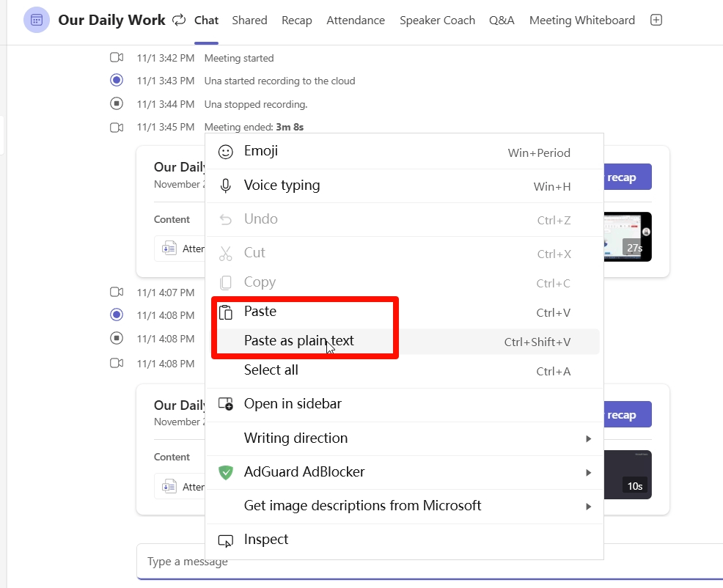Open the Speaker Coach tab

[437, 21]
